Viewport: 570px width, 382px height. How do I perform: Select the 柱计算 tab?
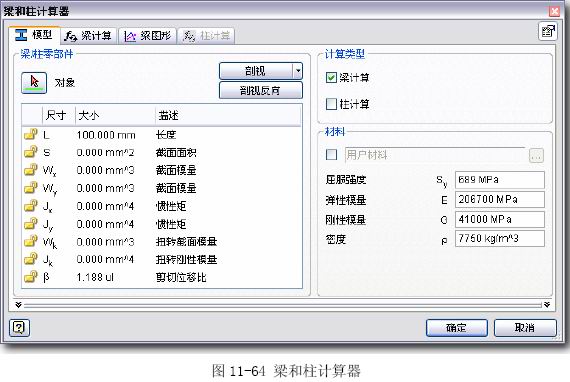tap(206, 36)
